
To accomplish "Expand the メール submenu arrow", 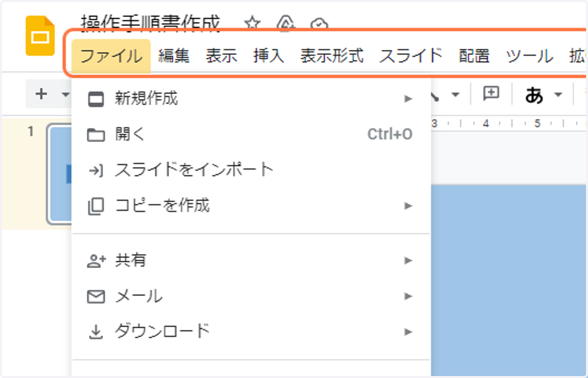I will click(x=408, y=296).
